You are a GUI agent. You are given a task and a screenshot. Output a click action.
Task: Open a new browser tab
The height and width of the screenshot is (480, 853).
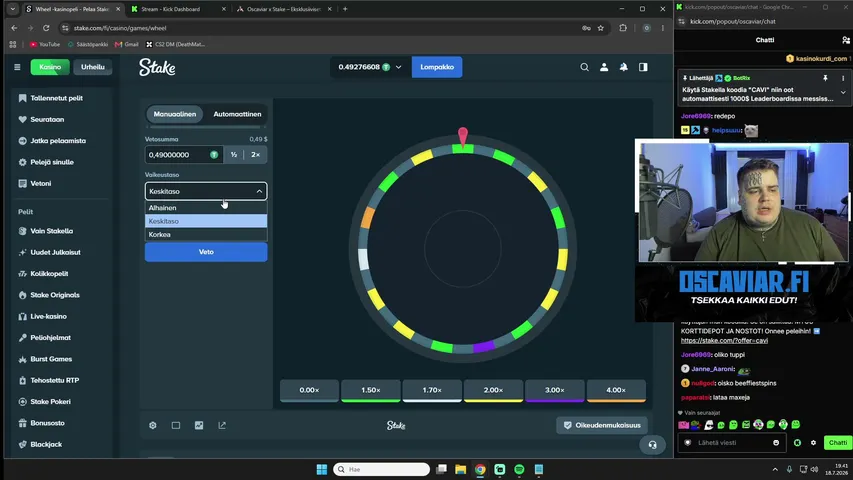[345, 9]
